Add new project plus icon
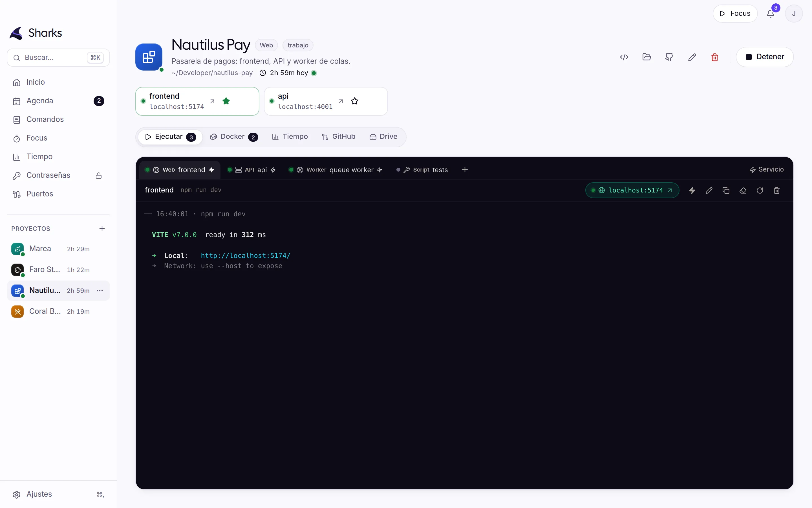 (102, 229)
